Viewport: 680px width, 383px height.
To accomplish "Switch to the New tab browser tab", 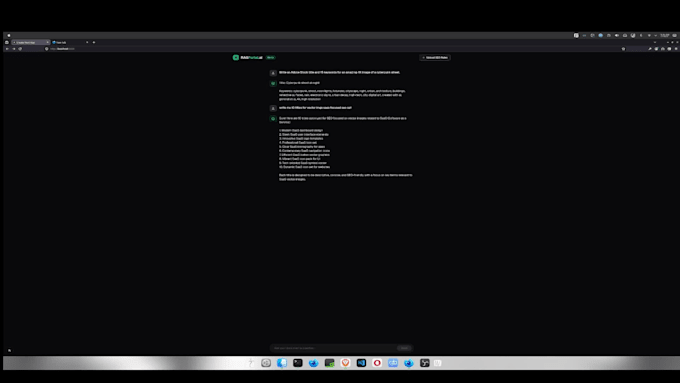I will [x=69, y=43].
